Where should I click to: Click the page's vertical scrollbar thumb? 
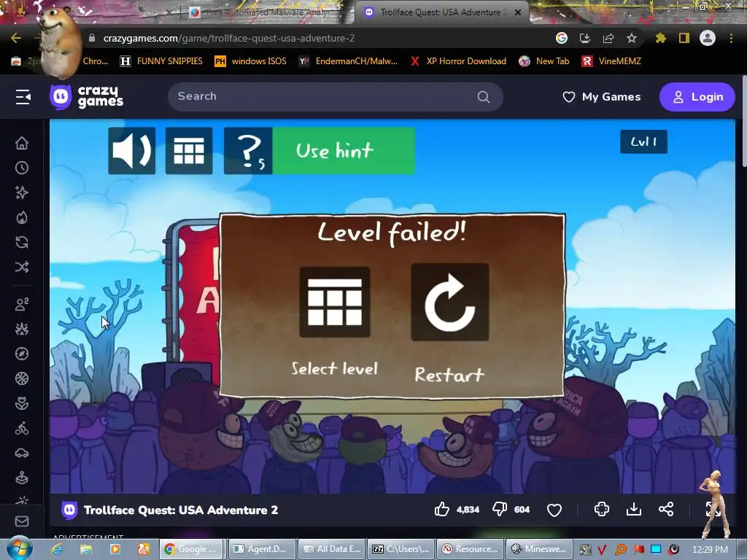pyautogui.click(x=743, y=122)
